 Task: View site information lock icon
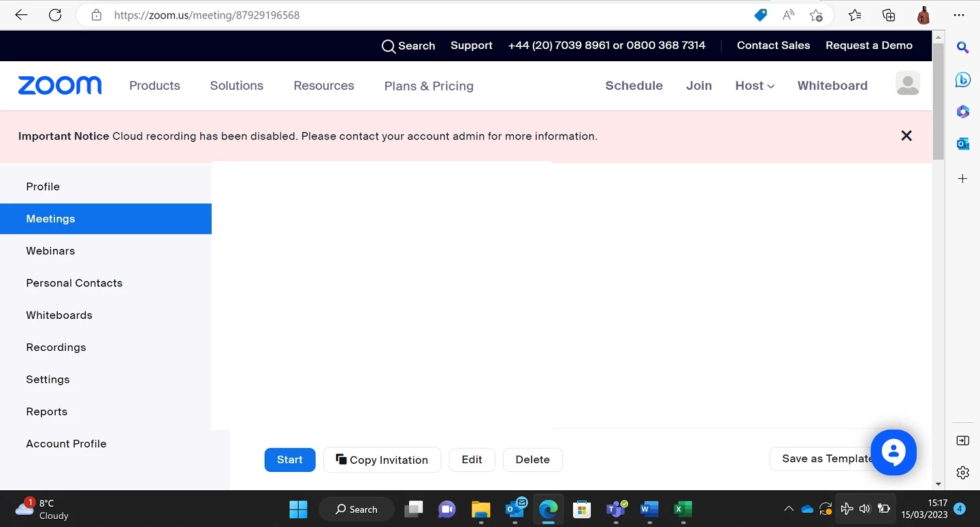pyautogui.click(x=97, y=15)
